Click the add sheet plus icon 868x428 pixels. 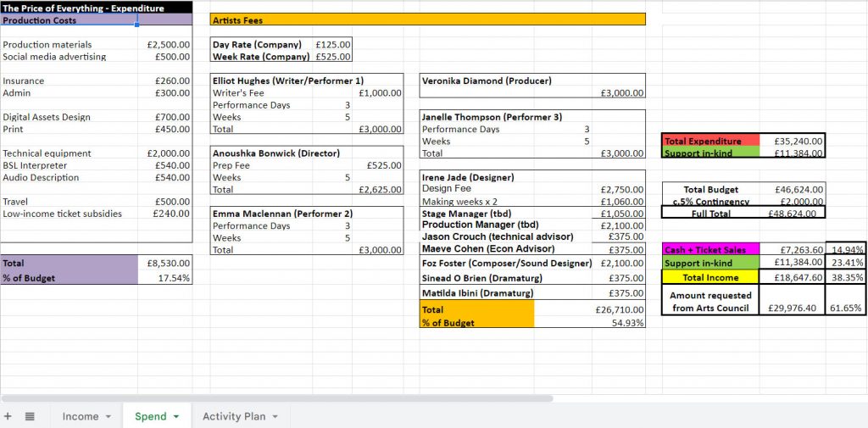click(8, 416)
